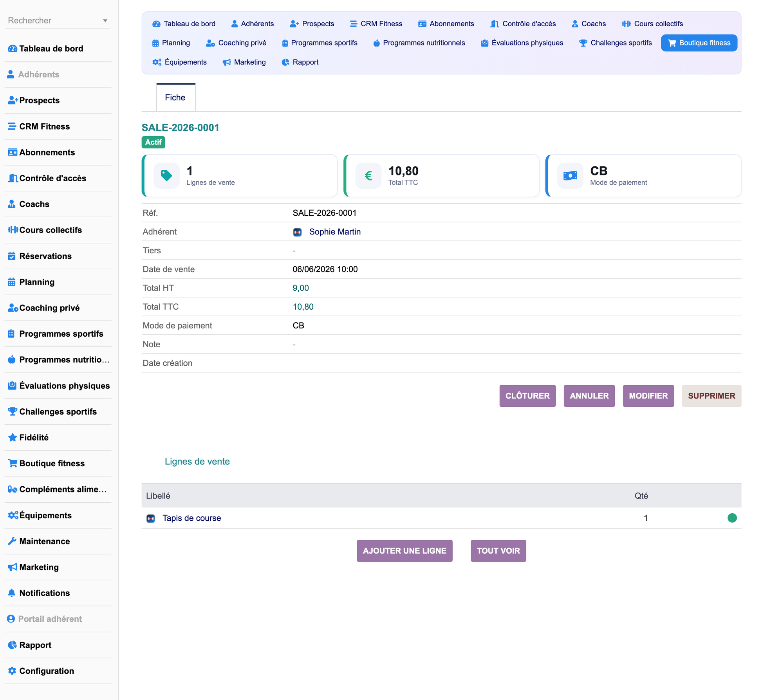Click the CLÔTURER button
Image resolution: width=762 pixels, height=700 pixels.
[527, 396]
